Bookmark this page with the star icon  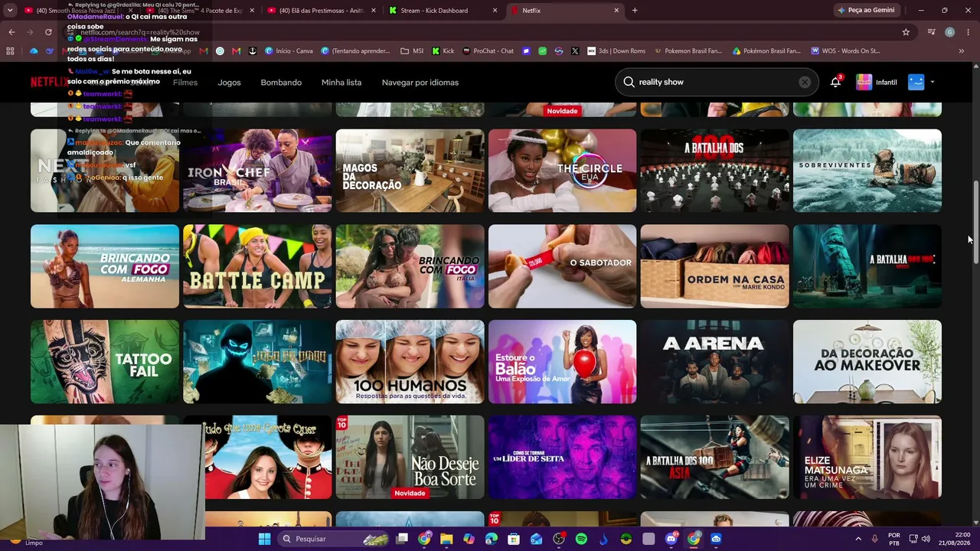point(906,32)
